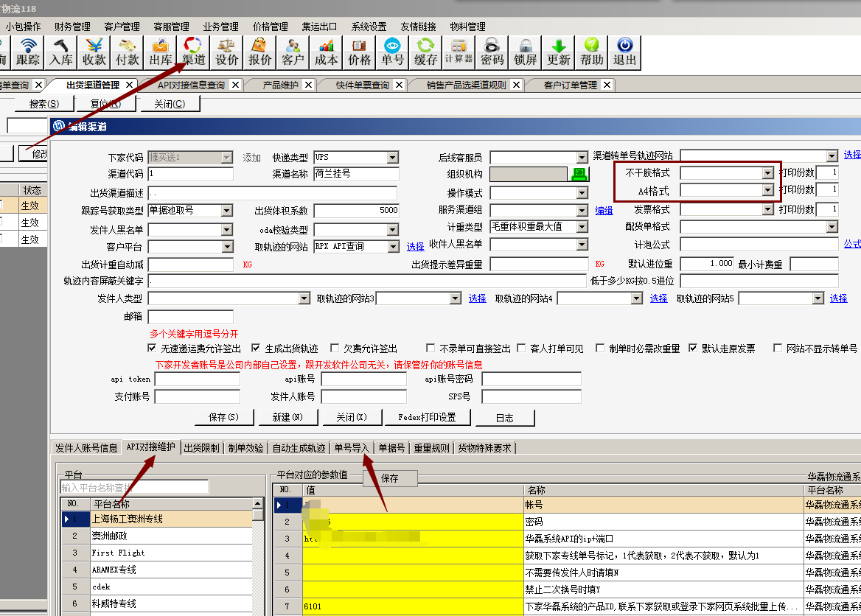Viewport: 861px width, 616px height.
Task: Open the 计算器 toolbar icon
Action: coord(459,53)
